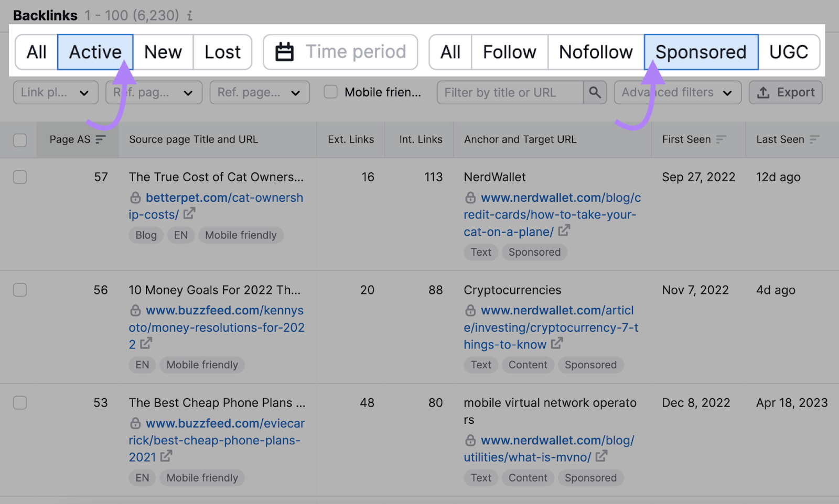Screen dimensions: 839x504
Task: Open external link icon for buzzfeed best-cheap-phone-plans page
Action: [x=166, y=456]
